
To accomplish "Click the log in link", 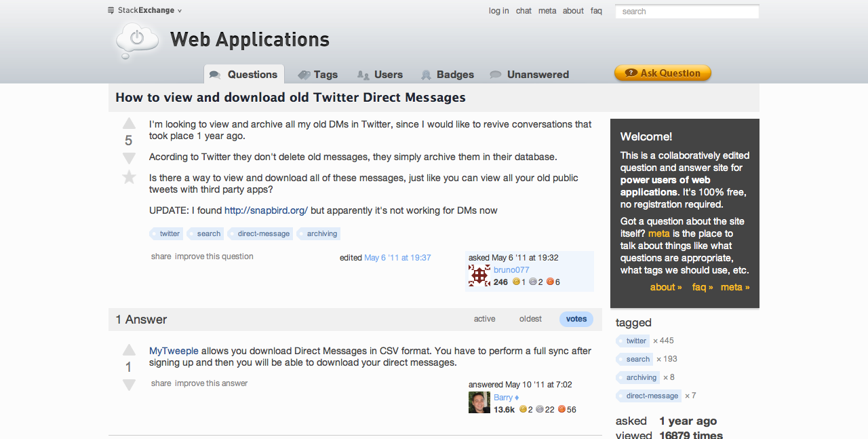I will (x=499, y=11).
